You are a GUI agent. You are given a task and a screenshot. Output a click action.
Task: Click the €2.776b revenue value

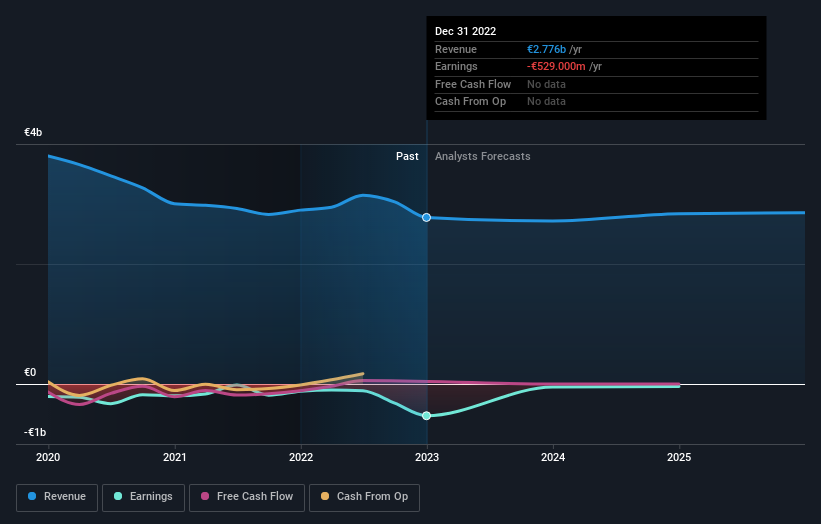[x=546, y=49]
